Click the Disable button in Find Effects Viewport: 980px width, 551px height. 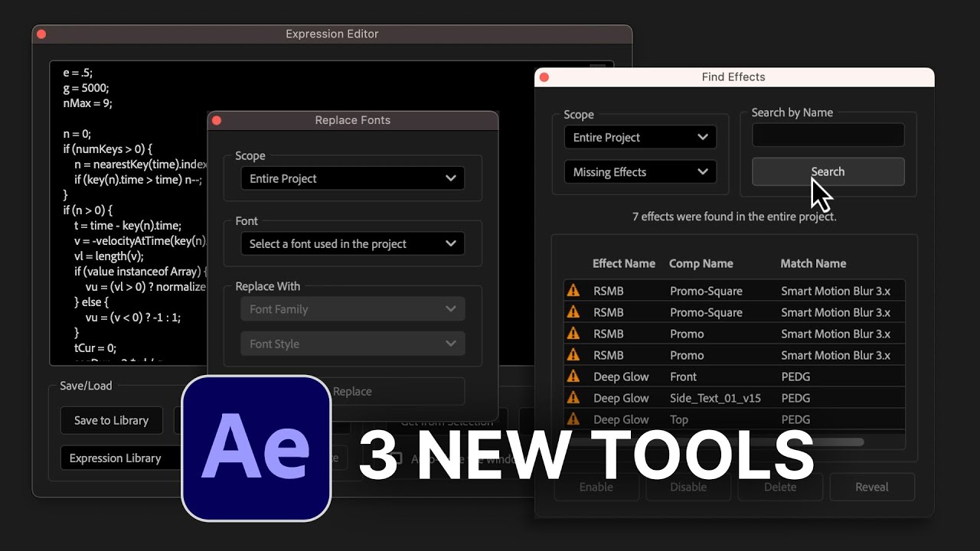point(688,487)
